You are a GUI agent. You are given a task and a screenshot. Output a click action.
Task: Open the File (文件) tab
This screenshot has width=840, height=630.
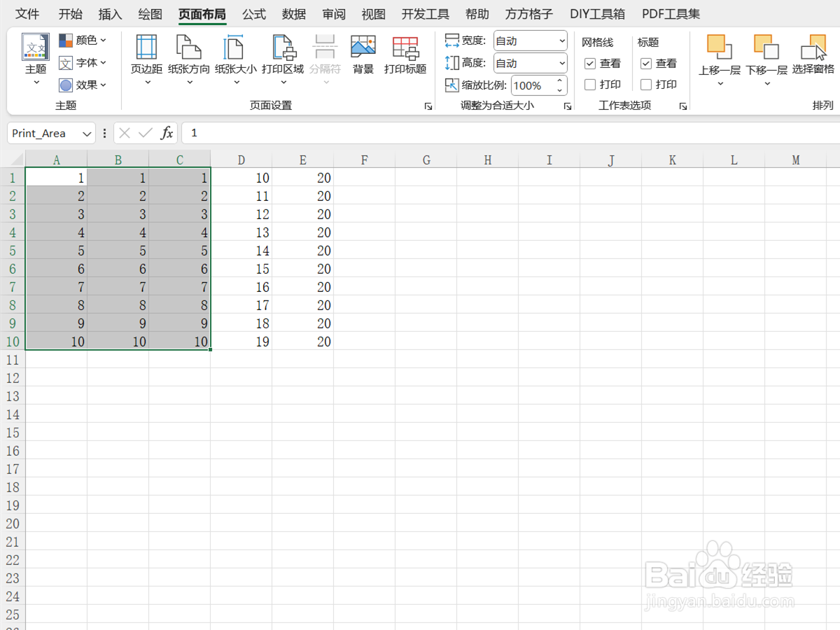[x=27, y=14]
